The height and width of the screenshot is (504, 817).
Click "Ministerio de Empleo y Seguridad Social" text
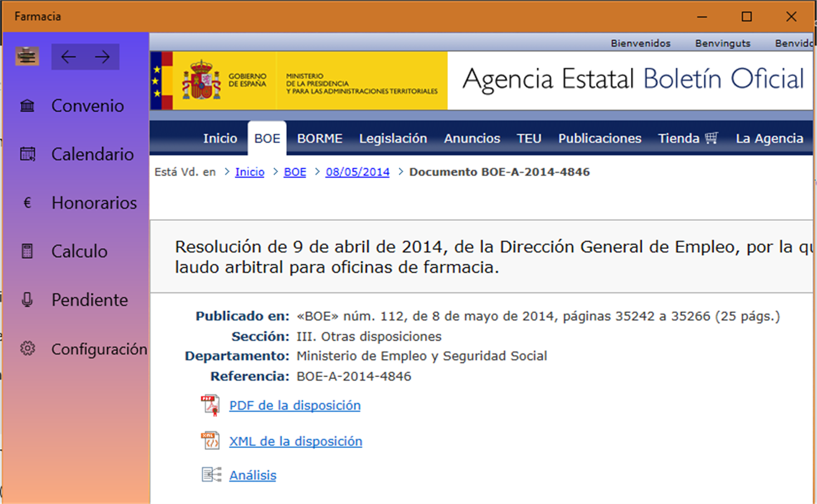point(422,357)
